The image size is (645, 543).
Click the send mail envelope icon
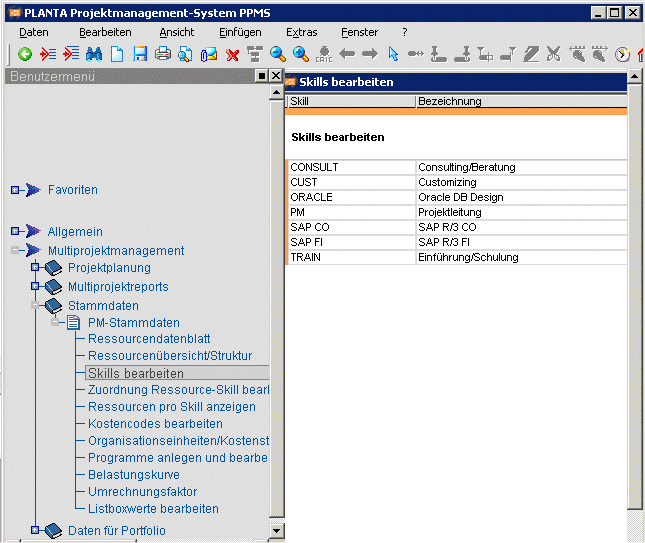[x=209, y=54]
